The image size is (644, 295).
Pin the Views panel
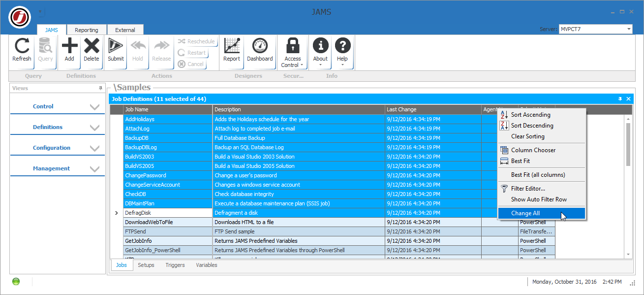point(101,88)
